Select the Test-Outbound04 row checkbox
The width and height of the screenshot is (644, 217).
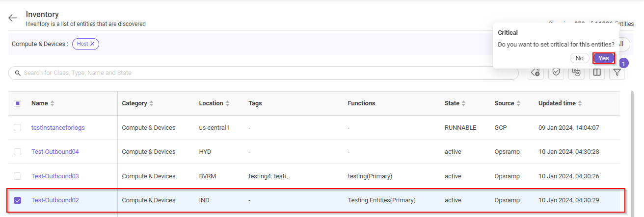pyautogui.click(x=17, y=152)
